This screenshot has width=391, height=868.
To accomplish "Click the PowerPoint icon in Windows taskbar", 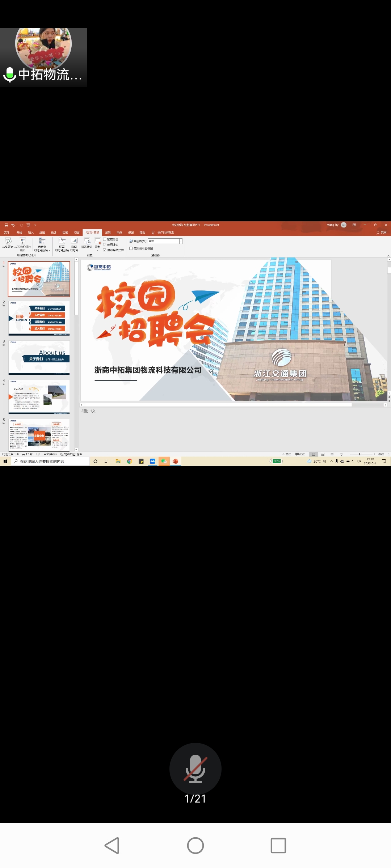I will [176, 461].
